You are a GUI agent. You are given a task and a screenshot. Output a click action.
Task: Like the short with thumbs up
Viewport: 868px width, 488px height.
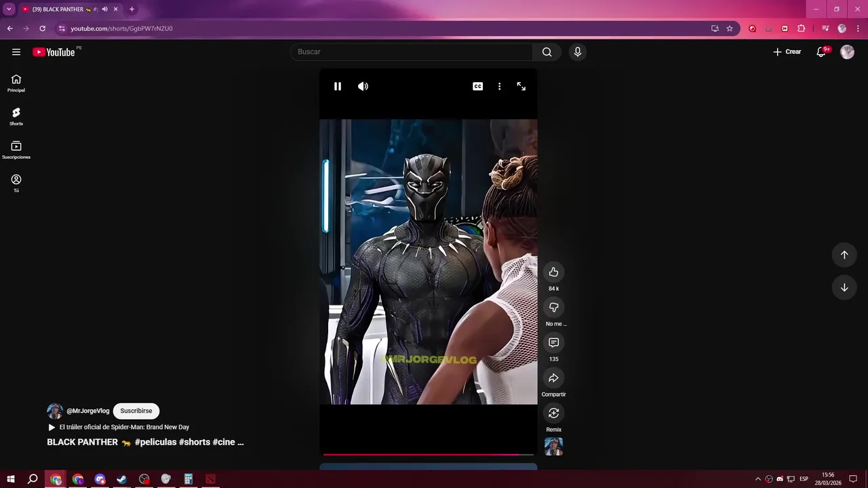(553, 272)
